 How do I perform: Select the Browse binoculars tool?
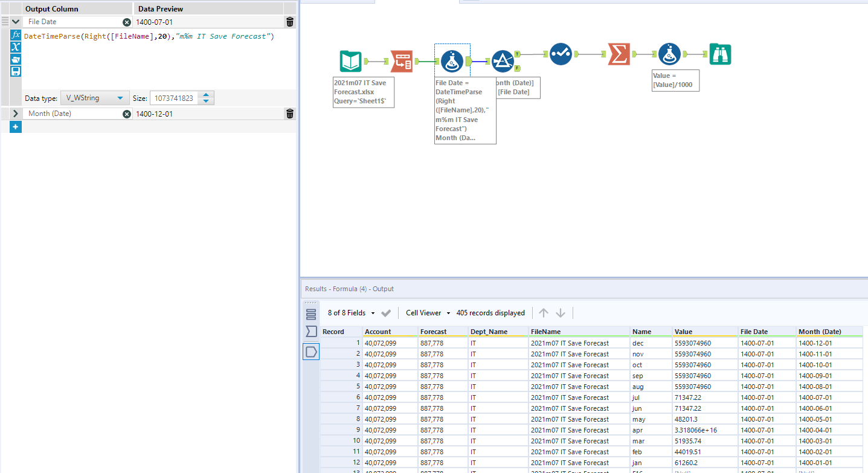tap(720, 54)
